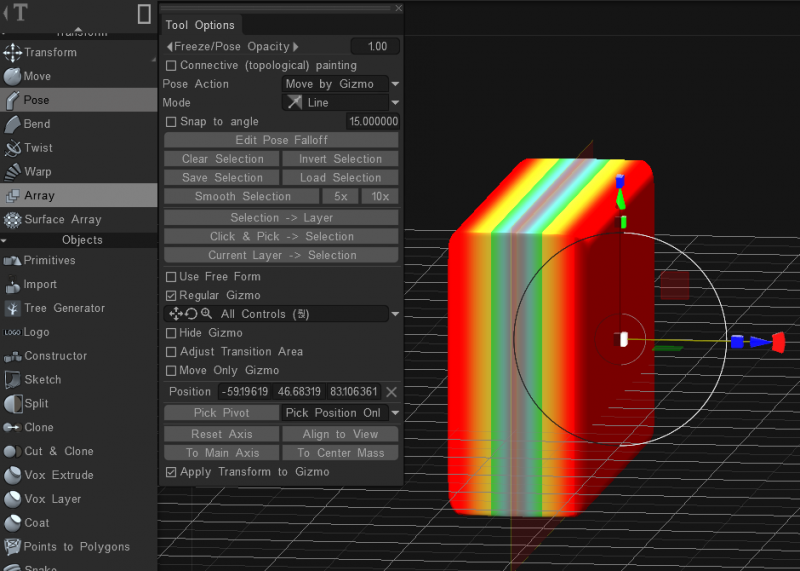Expand the Mode Line dropdown
Image resolution: width=800 pixels, height=571 pixels.
tap(341, 103)
